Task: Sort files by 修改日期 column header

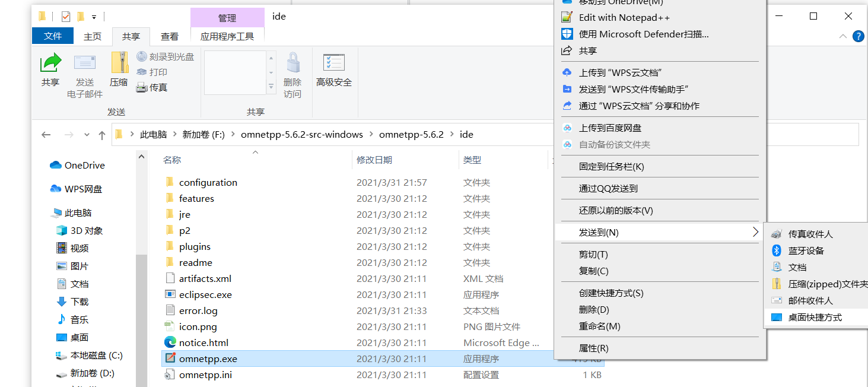Action: click(374, 160)
